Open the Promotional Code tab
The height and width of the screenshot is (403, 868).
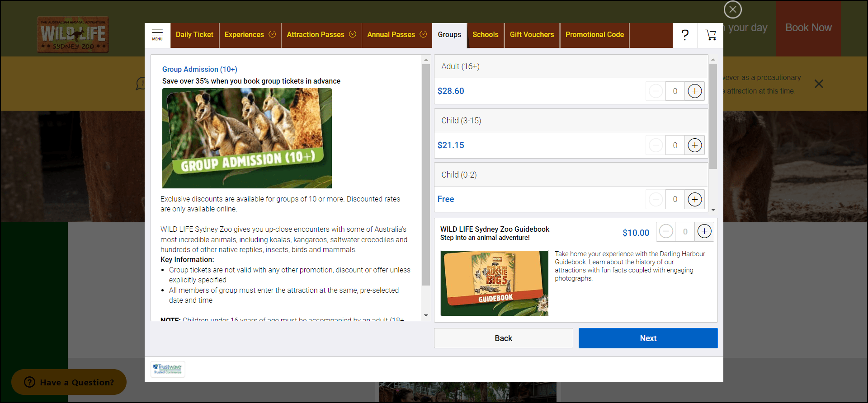pos(594,35)
